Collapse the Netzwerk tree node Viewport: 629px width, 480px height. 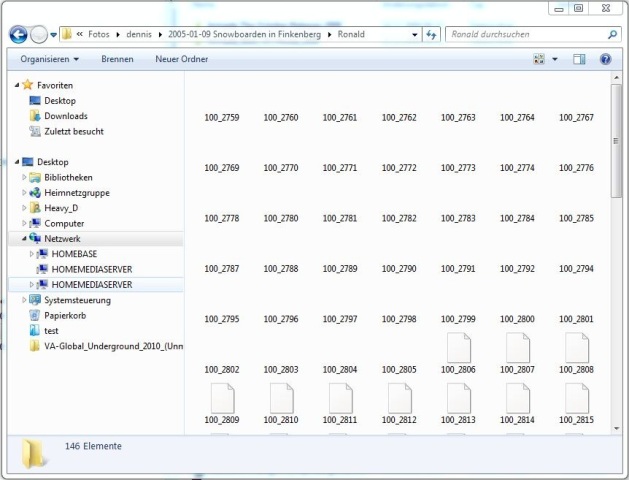pos(24,239)
